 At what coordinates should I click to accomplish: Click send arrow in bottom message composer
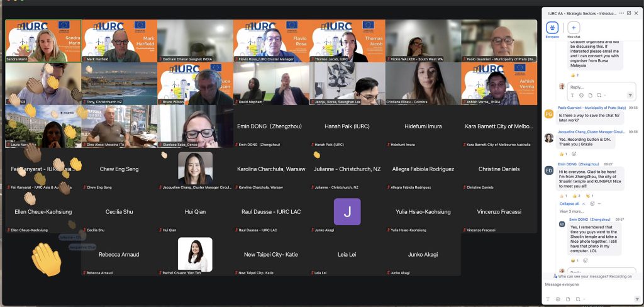tap(636, 301)
